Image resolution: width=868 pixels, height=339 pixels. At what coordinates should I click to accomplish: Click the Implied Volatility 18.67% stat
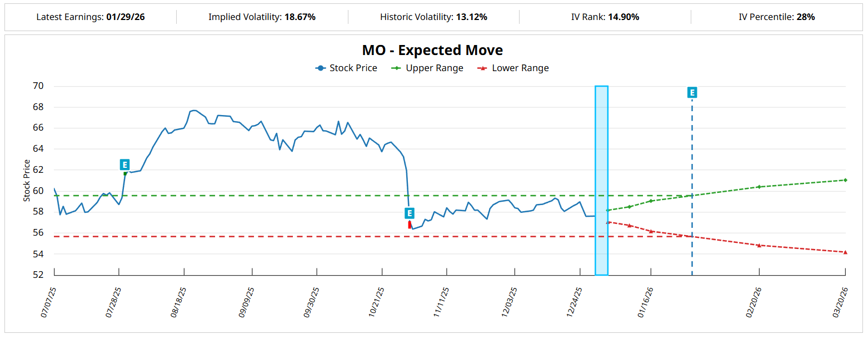point(300,17)
